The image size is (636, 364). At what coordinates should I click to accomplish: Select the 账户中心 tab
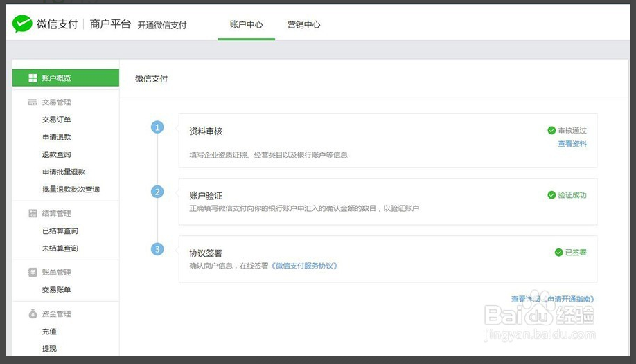pos(246,25)
